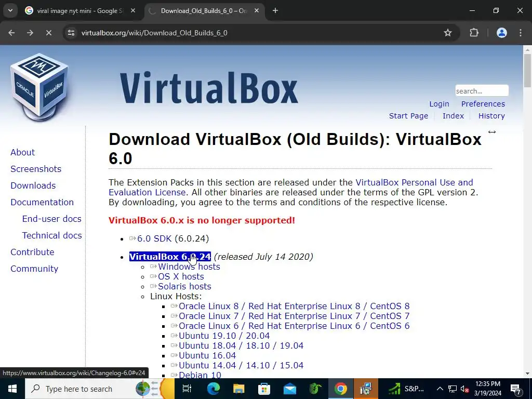The height and width of the screenshot is (399, 532).
Task: Open the notification center icon
Action: [516, 389]
